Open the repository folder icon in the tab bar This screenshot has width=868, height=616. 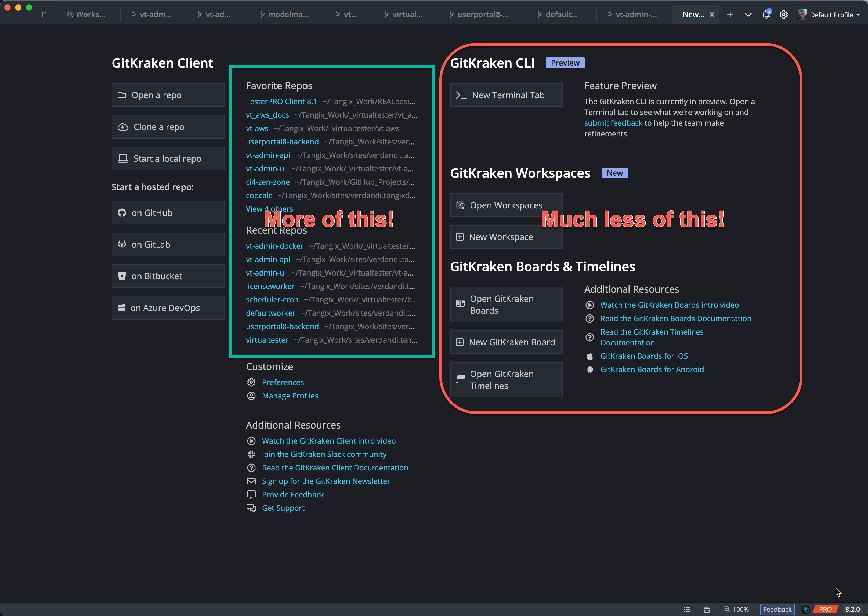46,15
